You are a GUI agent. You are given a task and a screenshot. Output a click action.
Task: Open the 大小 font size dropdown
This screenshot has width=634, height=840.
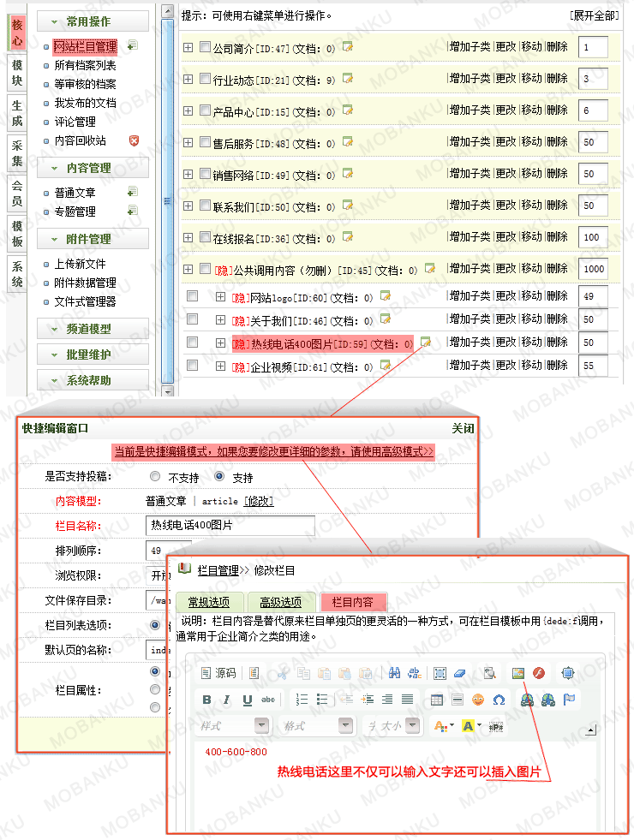pyautogui.click(x=392, y=726)
